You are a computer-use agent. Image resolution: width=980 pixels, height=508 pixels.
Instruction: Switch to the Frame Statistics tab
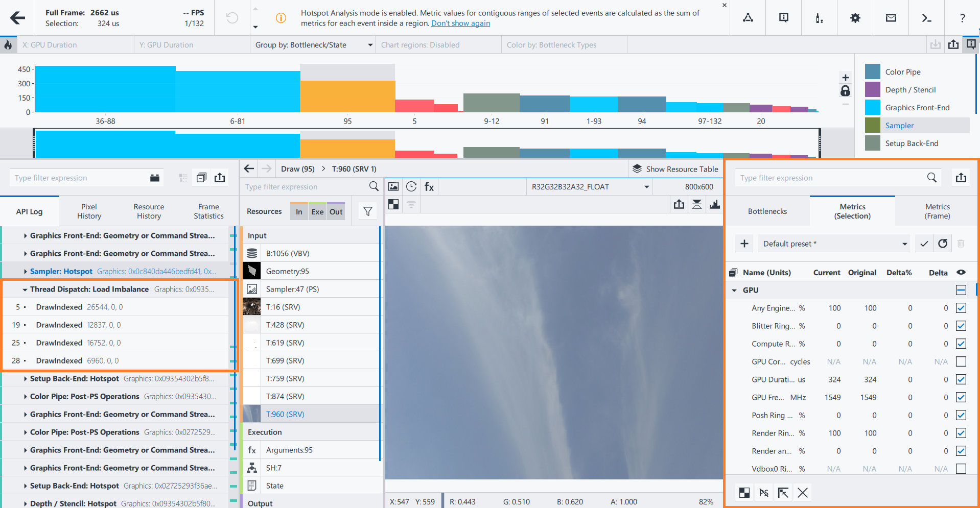[208, 211]
